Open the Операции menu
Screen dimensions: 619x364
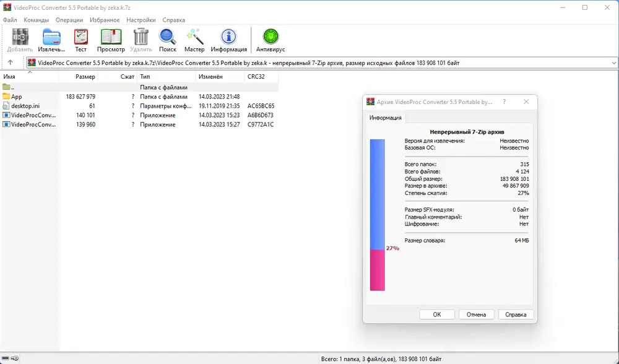coord(69,20)
